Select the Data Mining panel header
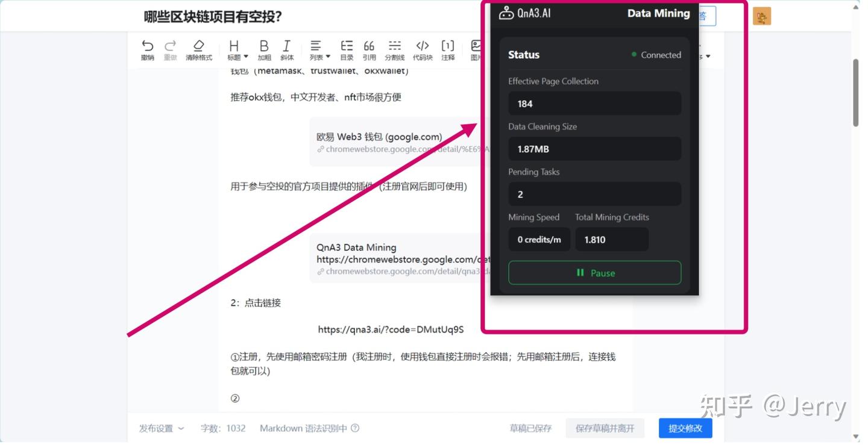 point(658,13)
